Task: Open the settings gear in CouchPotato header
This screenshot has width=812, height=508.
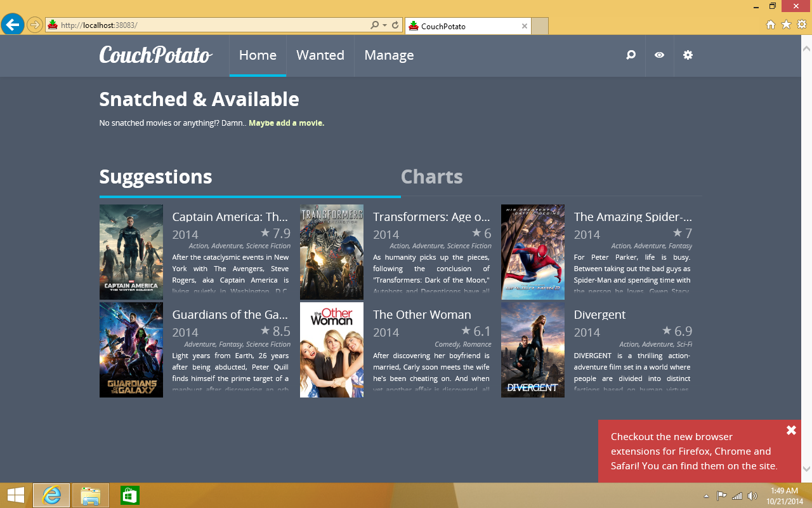Action: [x=688, y=55]
